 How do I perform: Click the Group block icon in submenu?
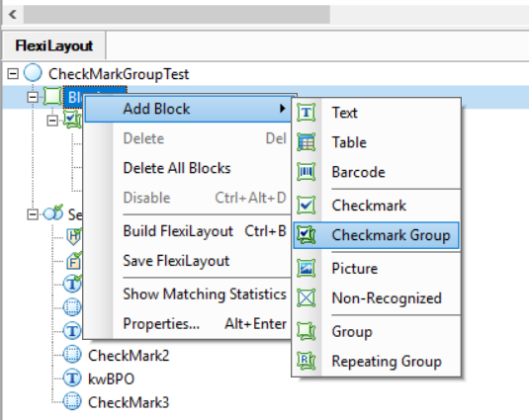[306, 331]
